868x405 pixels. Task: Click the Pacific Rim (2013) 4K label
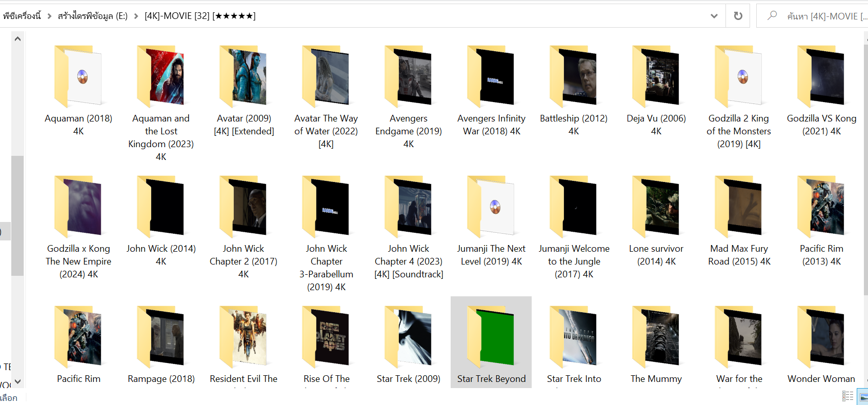pyautogui.click(x=821, y=255)
